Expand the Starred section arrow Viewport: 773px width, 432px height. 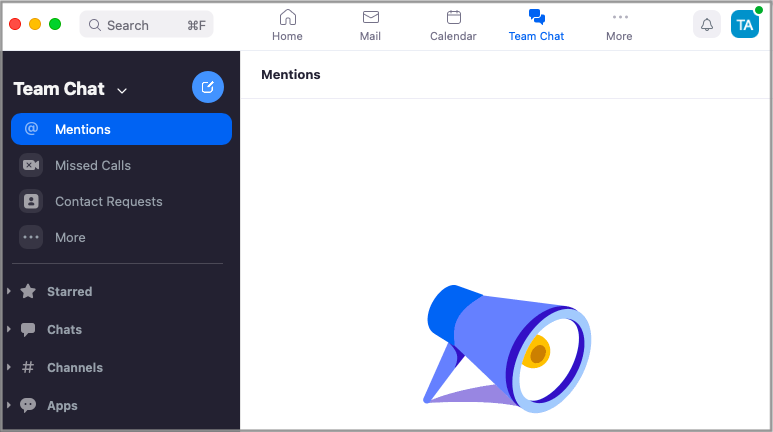pos(9,291)
